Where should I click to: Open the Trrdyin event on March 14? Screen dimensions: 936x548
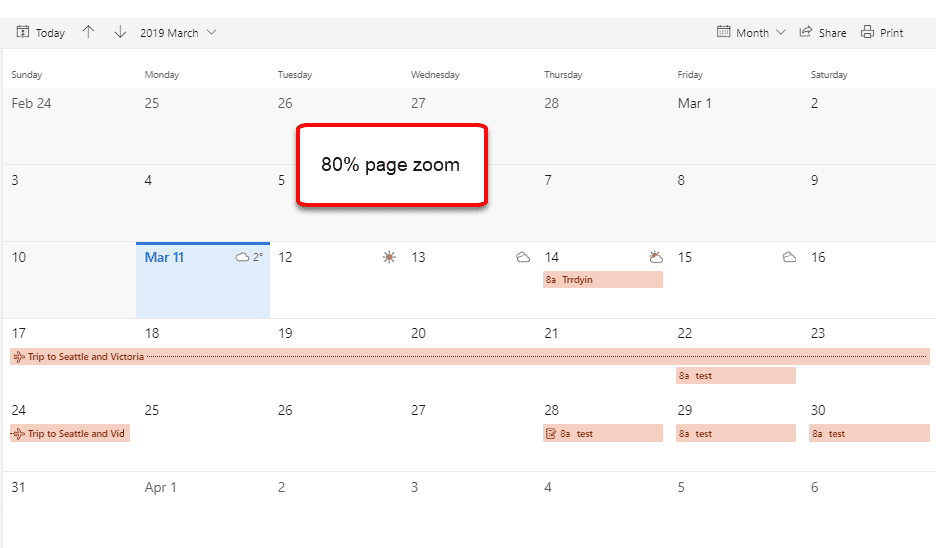pos(602,280)
